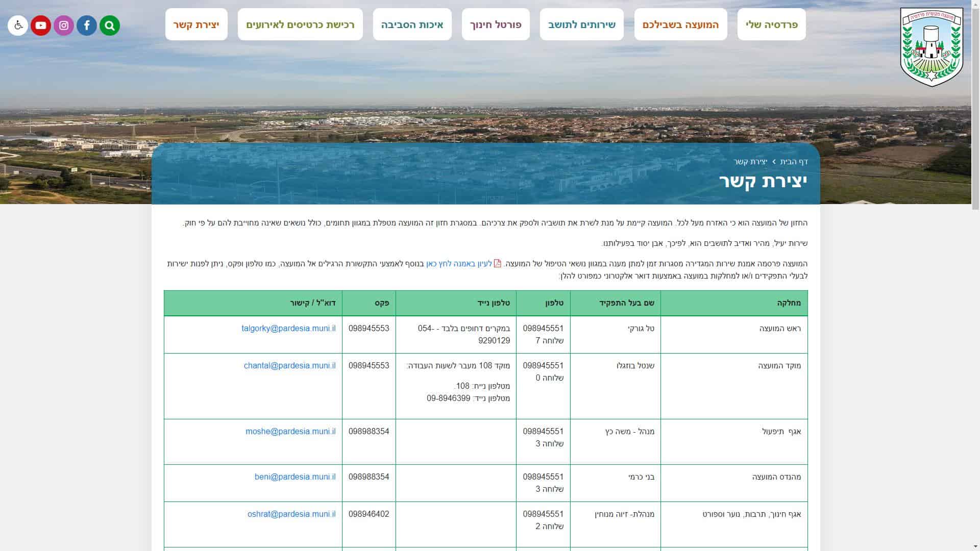Screen dimensions: 980x551
Task: Click the breadcrumb chevron arrow separator
Action: (x=774, y=162)
